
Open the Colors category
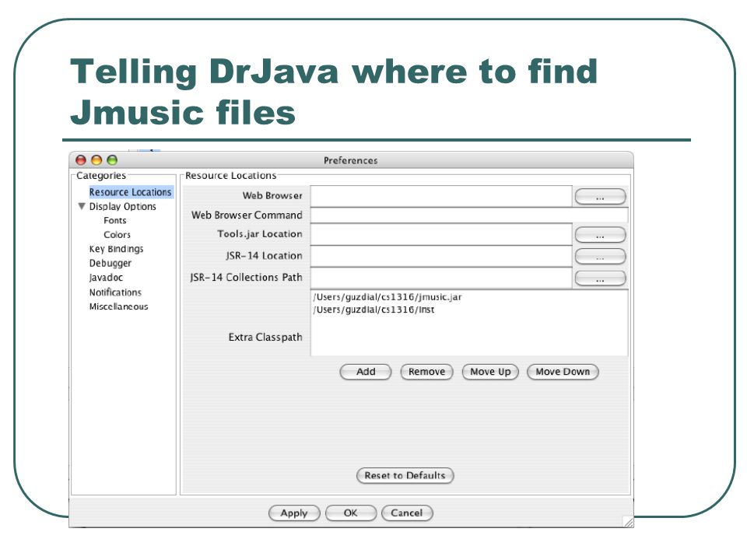pyautogui.click(x=117, y=235)
